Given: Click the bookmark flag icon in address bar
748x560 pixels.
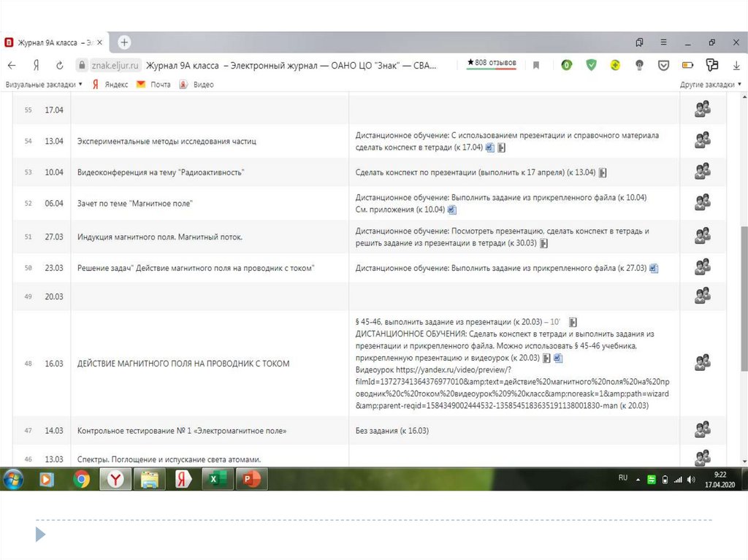Looking at the screenshot, I should (536, 65).
